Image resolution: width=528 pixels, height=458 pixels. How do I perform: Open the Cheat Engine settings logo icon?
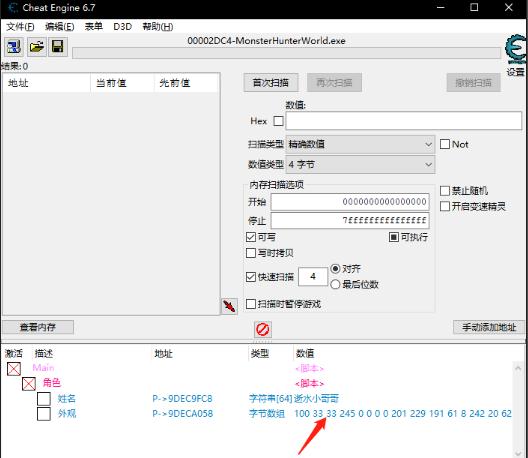pos(516,49)
